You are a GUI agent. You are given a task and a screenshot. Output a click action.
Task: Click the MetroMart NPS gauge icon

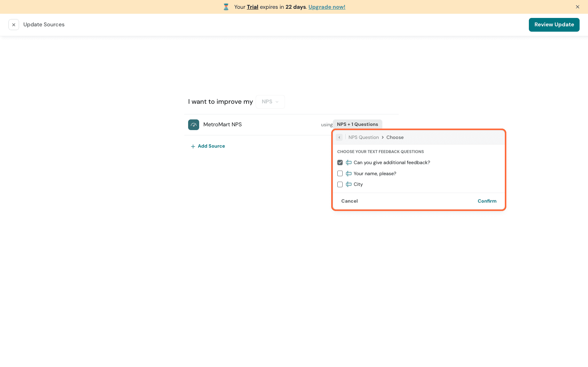pos(193,125)
